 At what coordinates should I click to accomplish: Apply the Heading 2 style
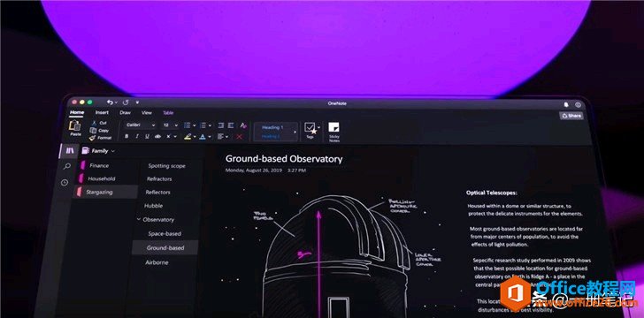coord(271,136)
